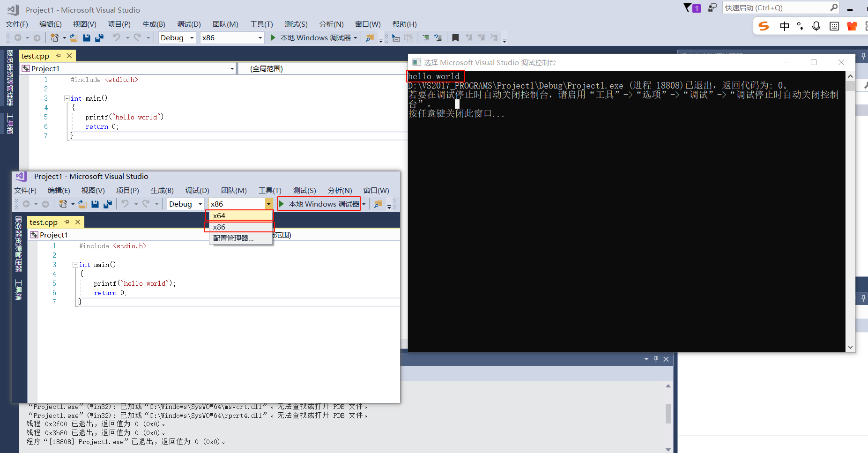868x453 pixels.
Task: Click the previous bookmark icon in top toolbar
Action: (469, 37)
